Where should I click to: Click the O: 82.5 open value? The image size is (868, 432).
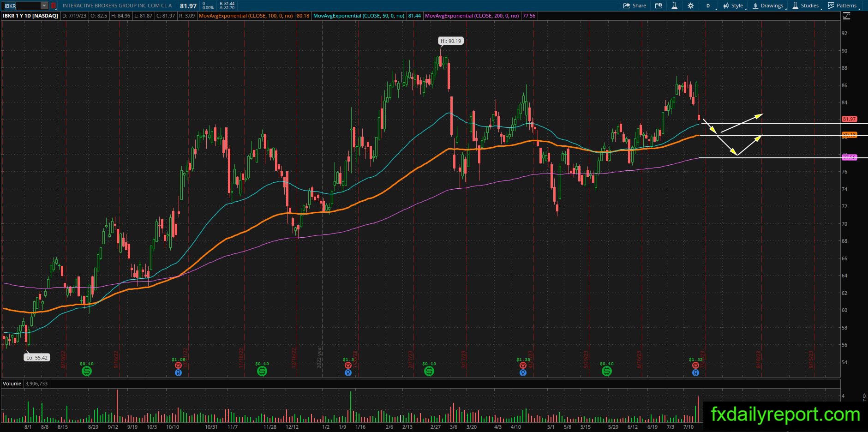pyautogui.click(x=99, y=16)
